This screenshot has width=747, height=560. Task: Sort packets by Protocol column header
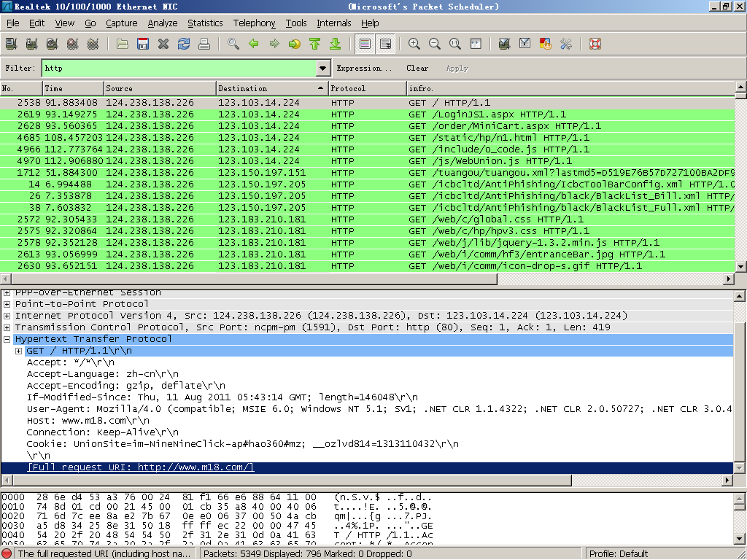pos(368,88)
